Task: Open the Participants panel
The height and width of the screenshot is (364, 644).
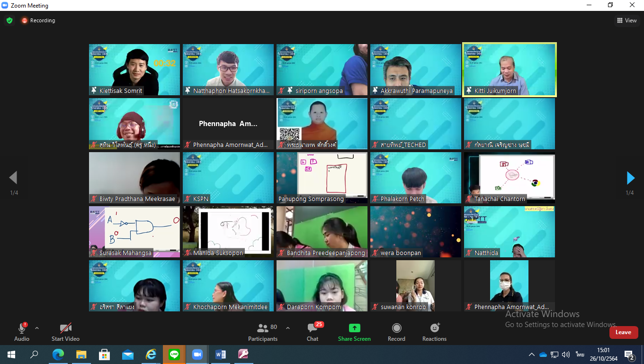Action: 263,332
